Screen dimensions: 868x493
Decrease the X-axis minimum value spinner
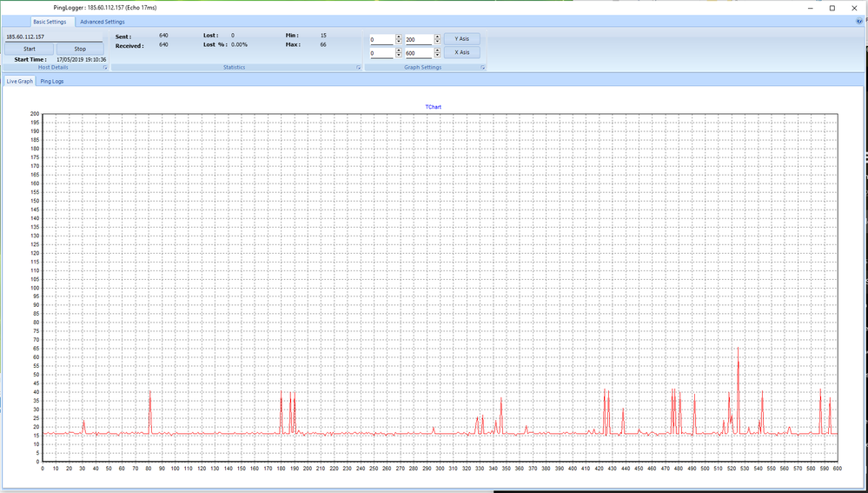(399, 56)
